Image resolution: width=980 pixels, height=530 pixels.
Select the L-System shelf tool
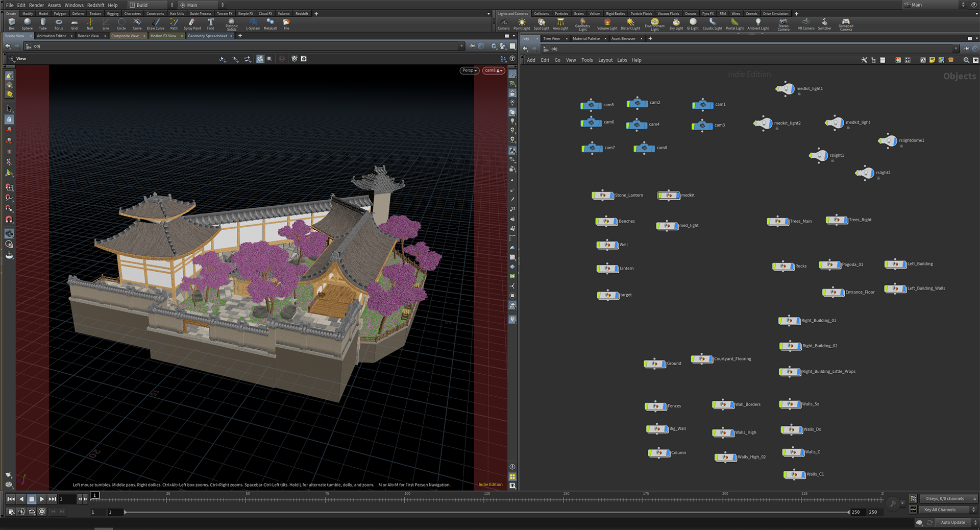253,24
